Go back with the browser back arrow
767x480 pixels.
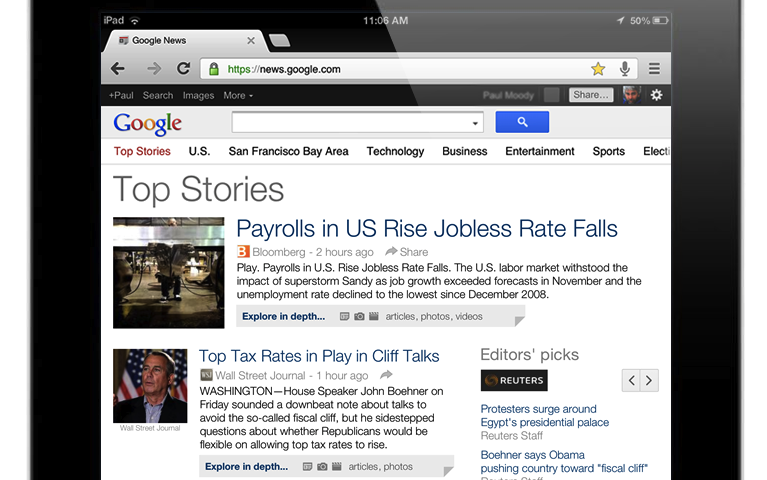(x=118, y=69)
